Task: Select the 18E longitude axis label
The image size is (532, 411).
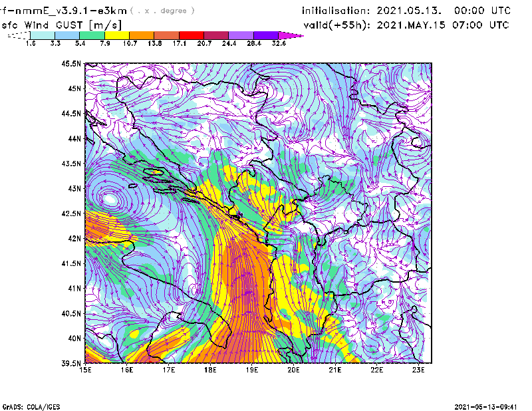Action: click(210, 370)
